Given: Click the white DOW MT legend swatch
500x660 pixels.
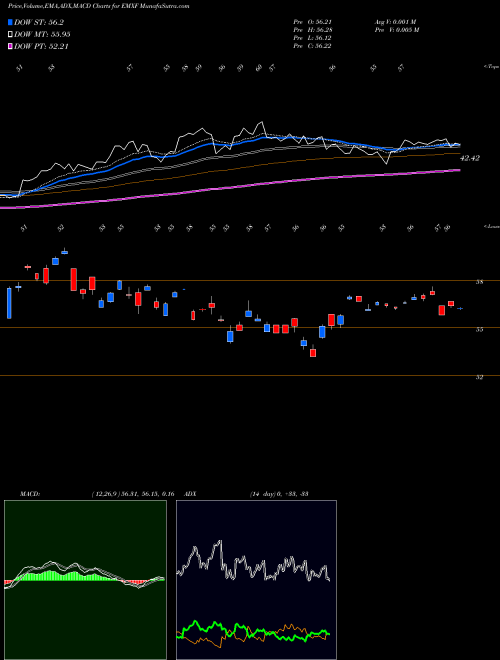Looking at the screenshot, I should [x=11, y=34].
